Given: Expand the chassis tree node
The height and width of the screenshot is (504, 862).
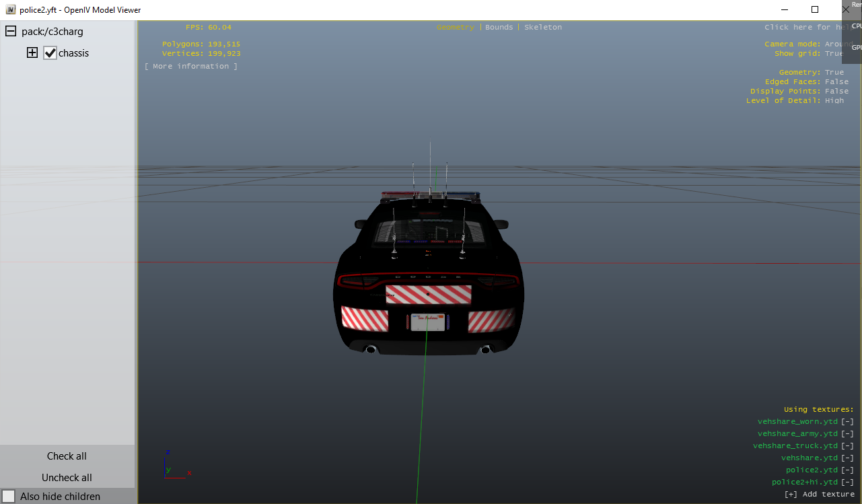Looking at the screenshot, I should [32, 53].
